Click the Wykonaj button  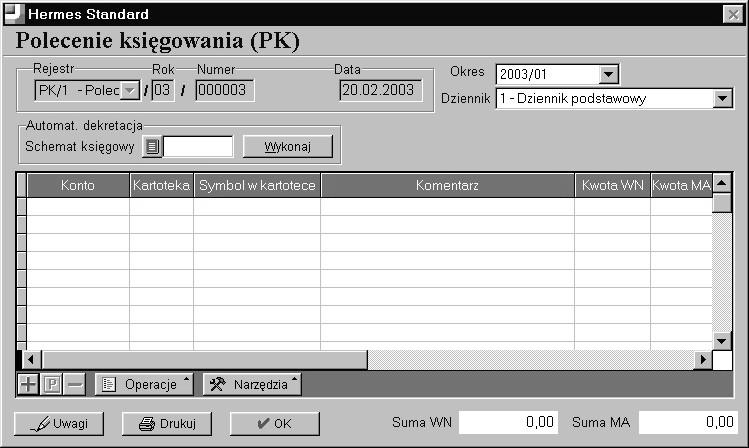pyautogui.click(x=288, y=146)
